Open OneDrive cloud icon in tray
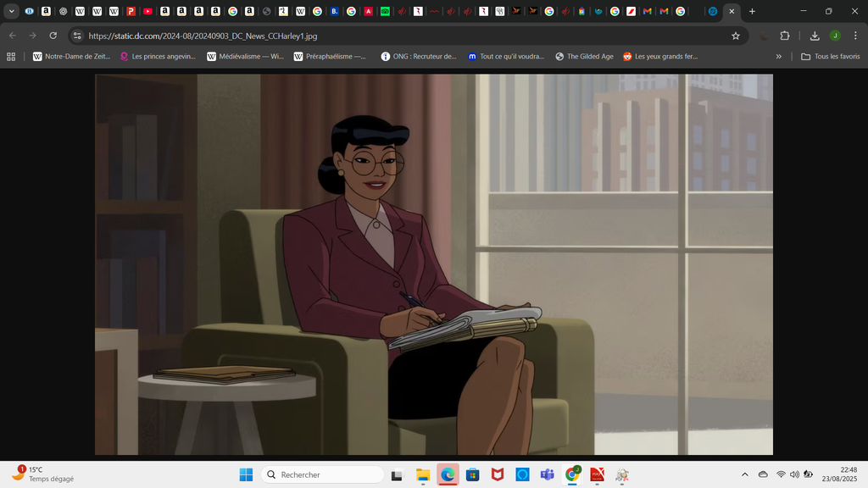The image size is (868, 488). click(x=763, y=474)
